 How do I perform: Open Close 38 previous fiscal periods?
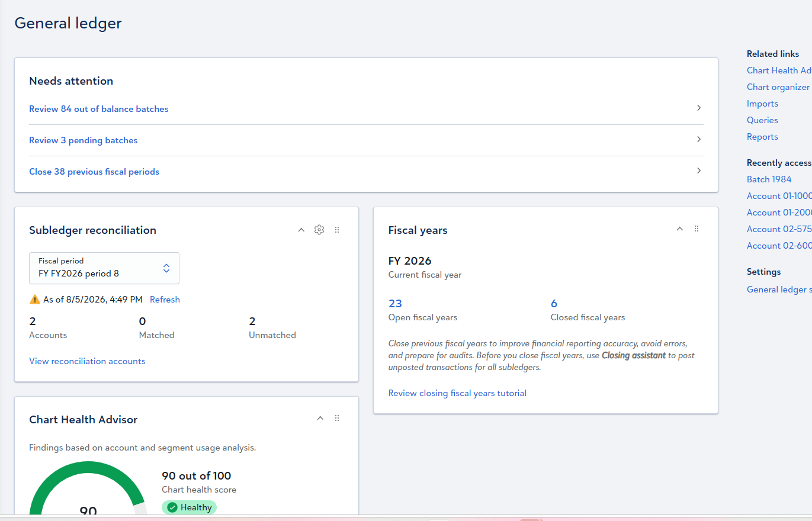coord(94,172)
